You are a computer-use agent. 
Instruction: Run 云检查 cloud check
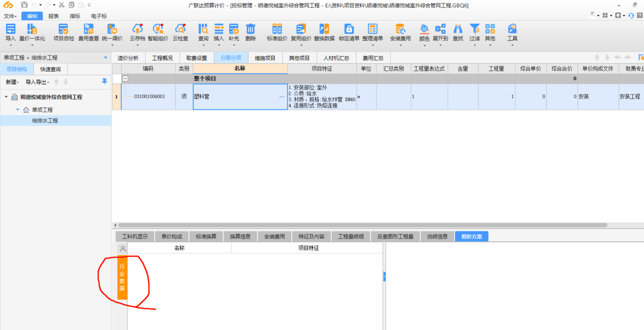click(180, 33)
